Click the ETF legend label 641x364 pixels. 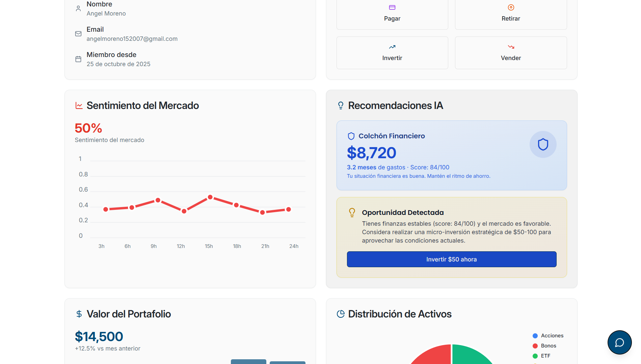(x=545, y=356)
